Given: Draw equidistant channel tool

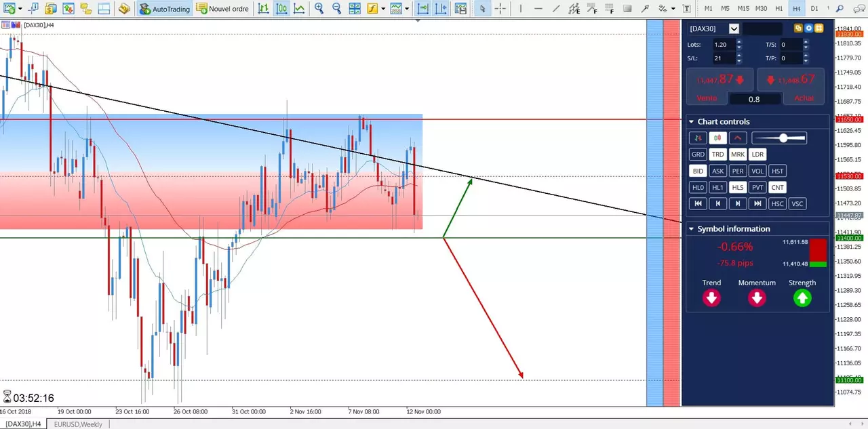Looking at the screenshot, I should click(574, 9).
